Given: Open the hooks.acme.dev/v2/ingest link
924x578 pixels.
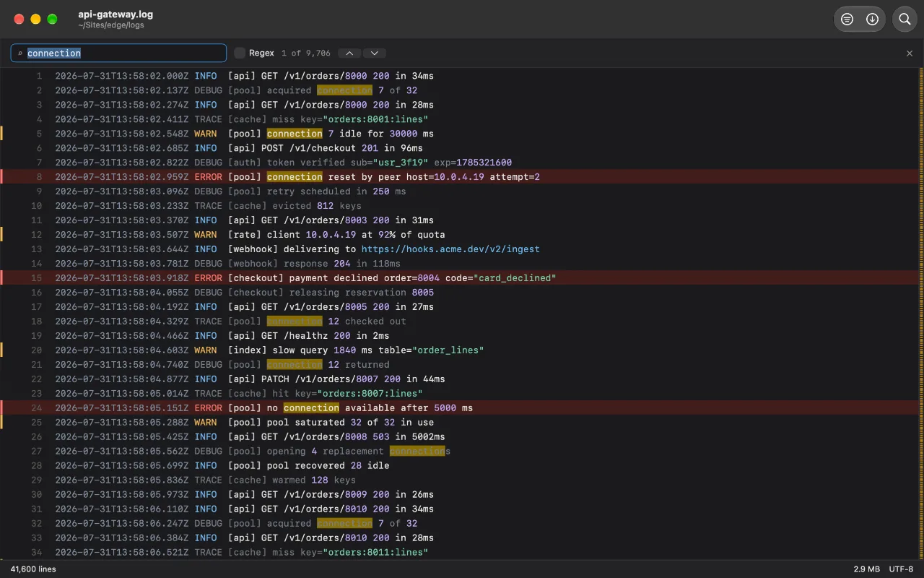Looking at the screenshot, I should 450,249.
